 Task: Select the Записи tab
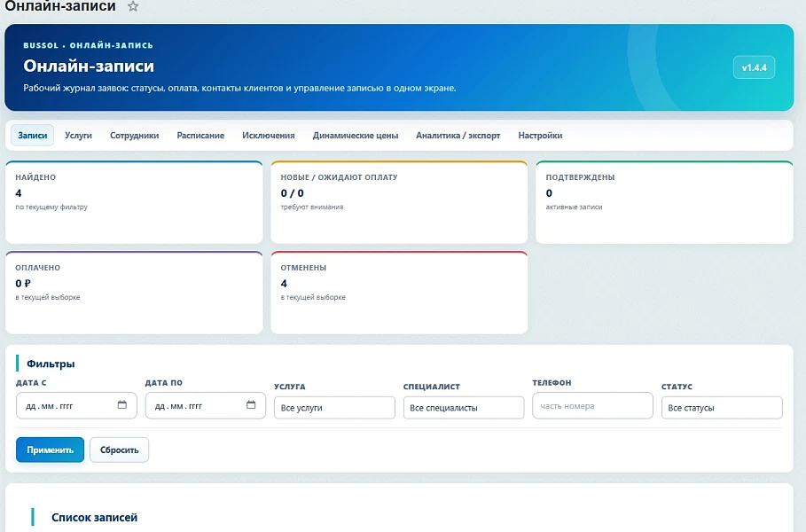coord(33,135)
